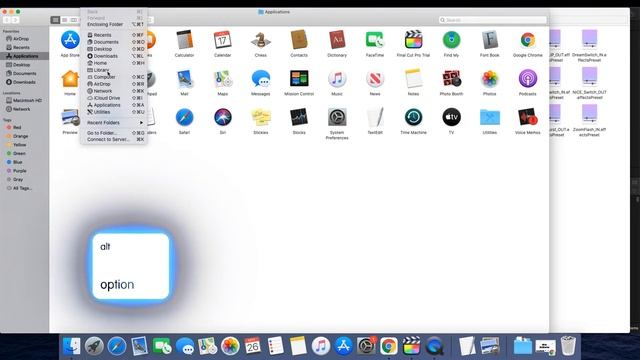
Task: Choose Go to Folder… menu item
Action: click(x=115, y=133)
